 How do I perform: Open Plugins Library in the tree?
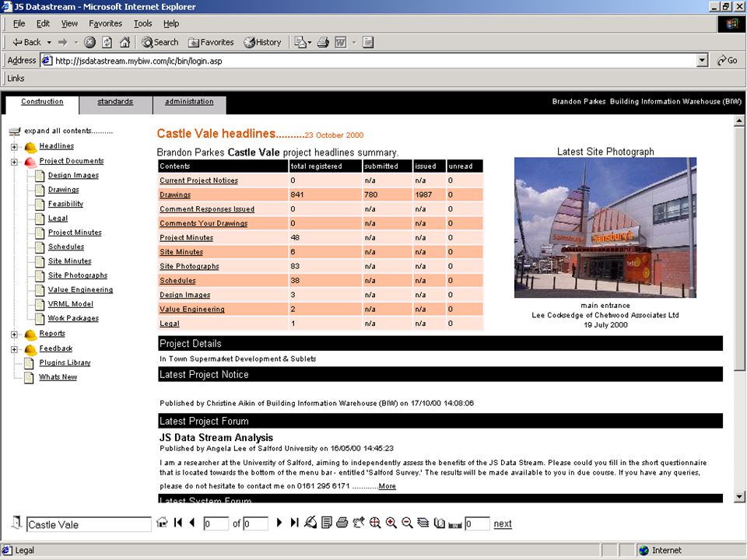(65, 362)
